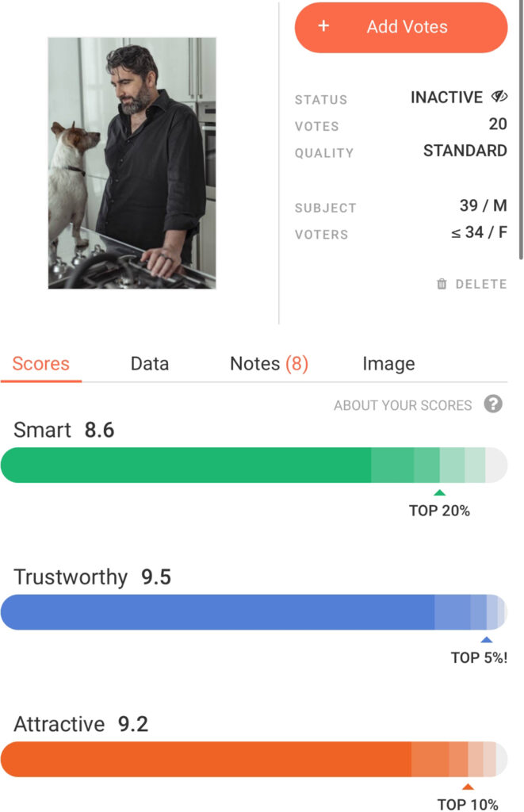Switch to the Data tab
The height and width of the screenshot is (812, 524).
tap(150, 364)
